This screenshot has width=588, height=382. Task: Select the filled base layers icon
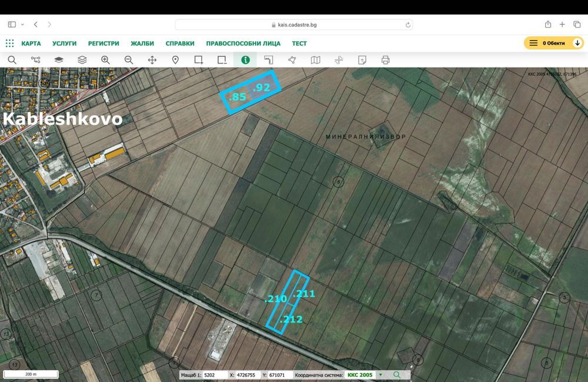click(59, 60)
